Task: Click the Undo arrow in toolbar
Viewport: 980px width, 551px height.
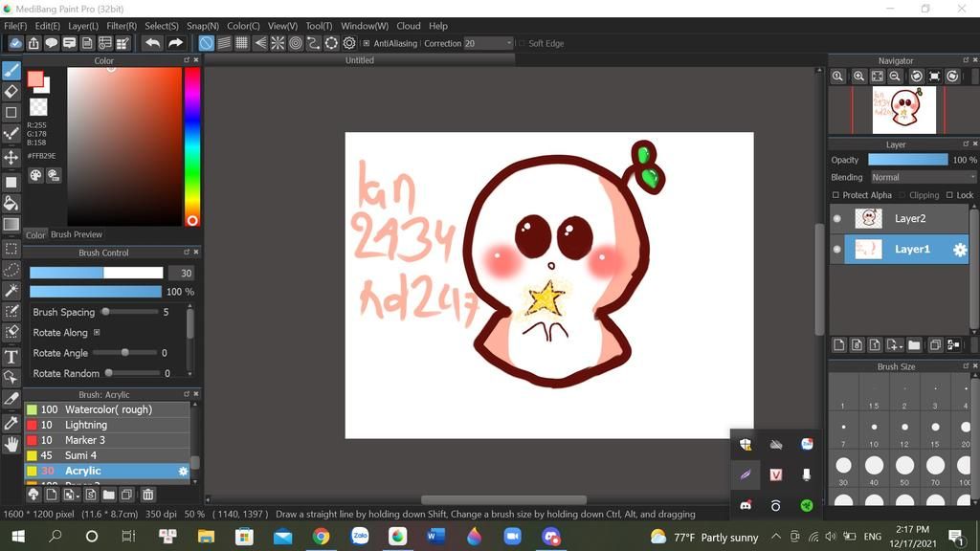Action: tap(152, 43)
